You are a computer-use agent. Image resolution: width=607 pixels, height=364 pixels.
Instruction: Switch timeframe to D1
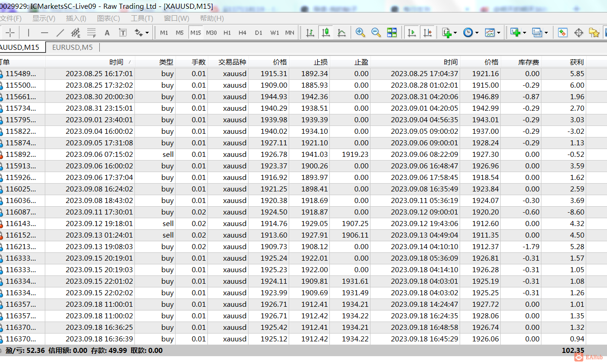pyautogui.click(x=258, y=33)
